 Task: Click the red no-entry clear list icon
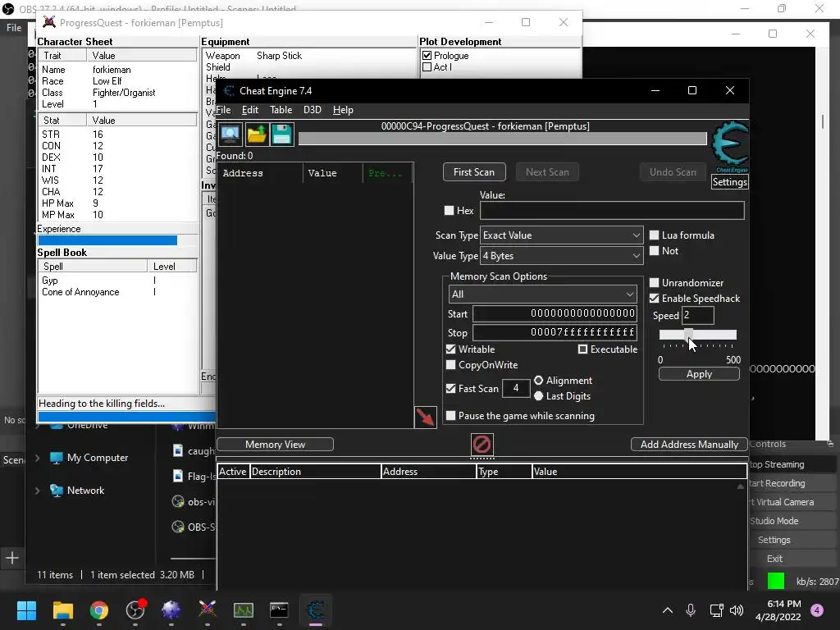[x=482, y=444]
